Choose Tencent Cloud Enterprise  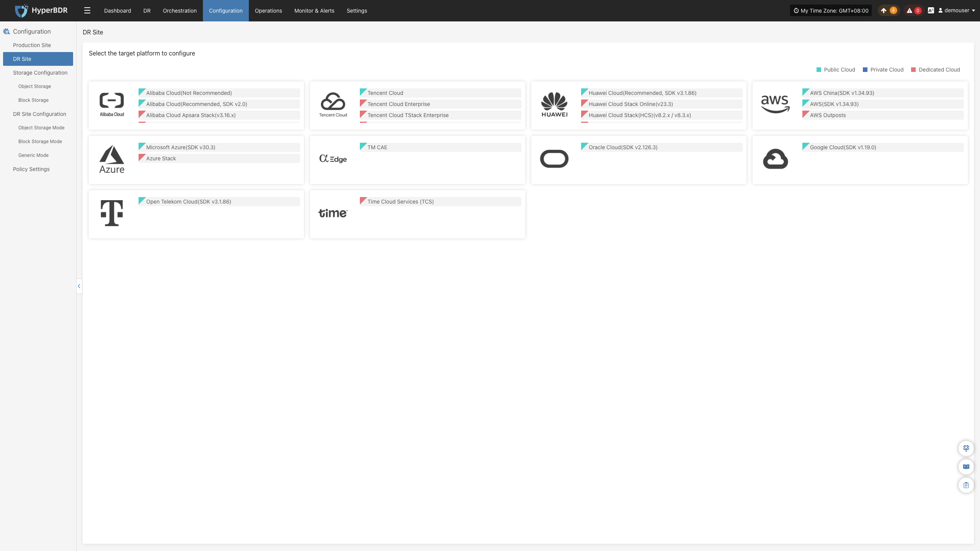tap(441, 104)
